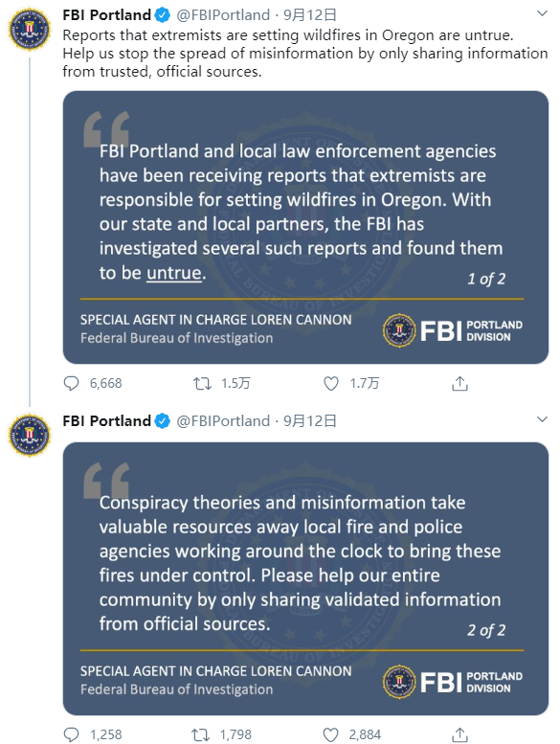Viewport: 560px width, 744px height.
Task: Open FBI Portland profile avatar on second tweet
Action: (30, 435)
